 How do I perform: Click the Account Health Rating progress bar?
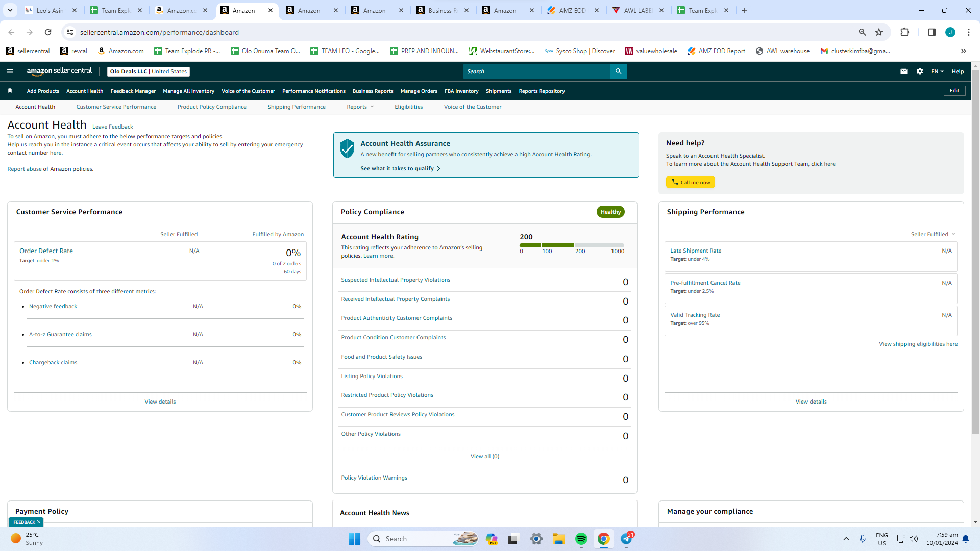[572, 245]
